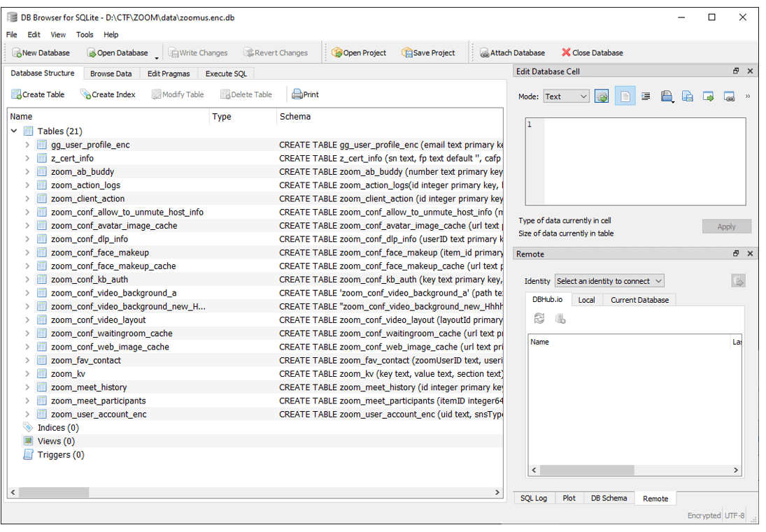Open the Tools menu

tap(85, 35)
